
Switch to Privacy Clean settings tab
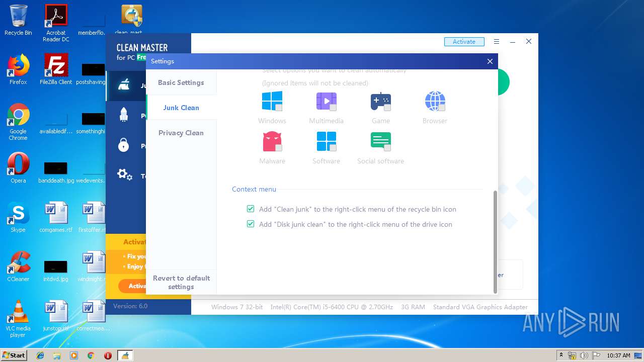click(181, 133)
